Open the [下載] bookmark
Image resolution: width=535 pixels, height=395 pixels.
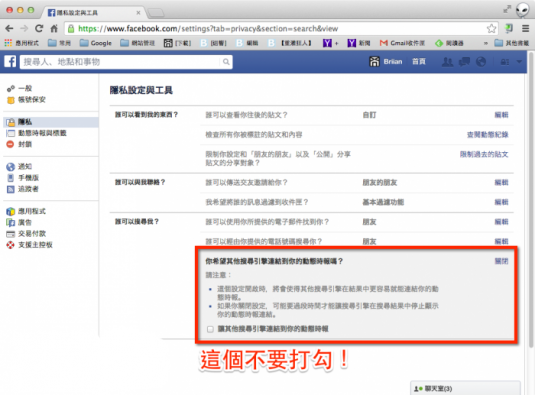coord(177,43)
